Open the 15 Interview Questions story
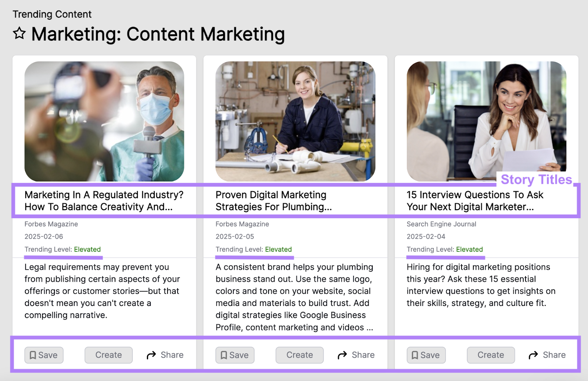The image size is (588, 381). tap(474, 200)
